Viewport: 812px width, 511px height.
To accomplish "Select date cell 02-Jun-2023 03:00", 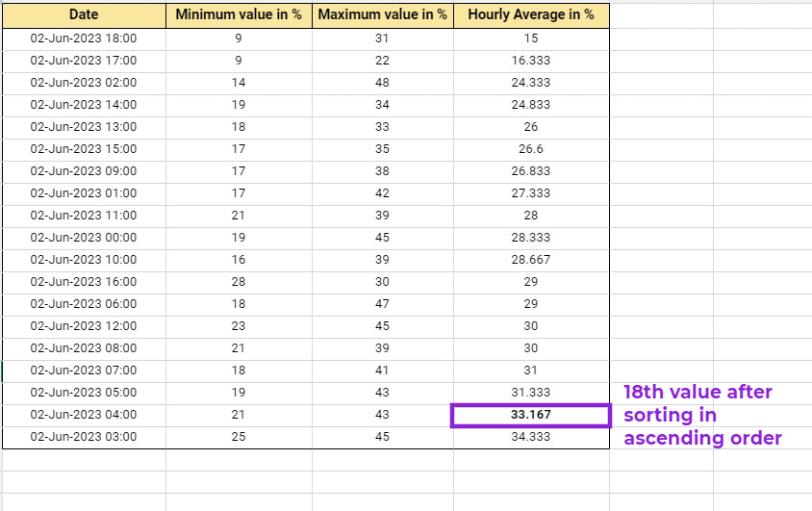I will 84,437.
